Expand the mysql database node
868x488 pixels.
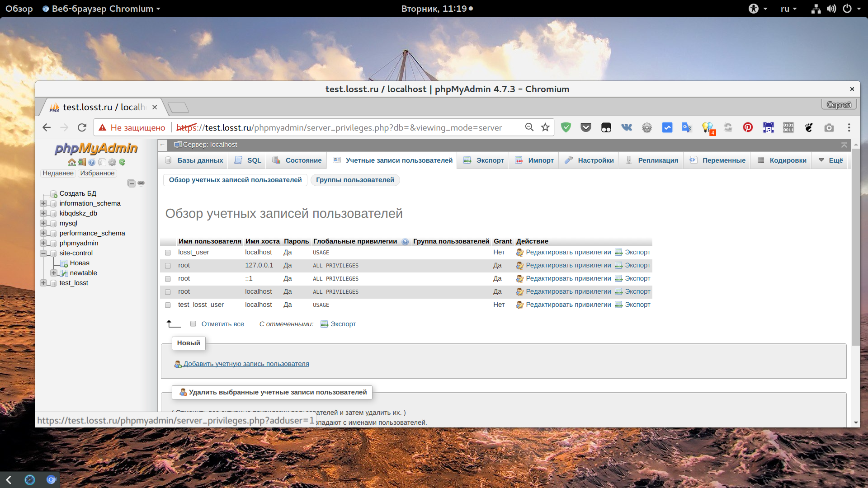point(43,223)
